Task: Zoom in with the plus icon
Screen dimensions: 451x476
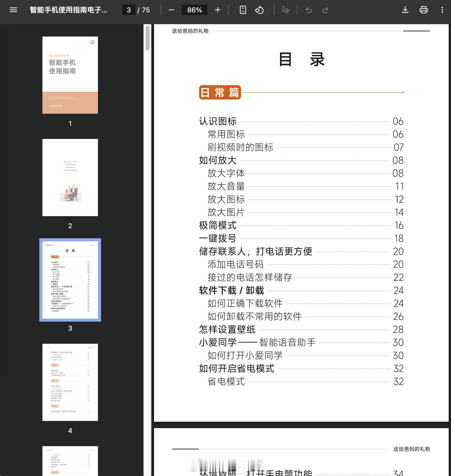Action: tap(218, 10)
